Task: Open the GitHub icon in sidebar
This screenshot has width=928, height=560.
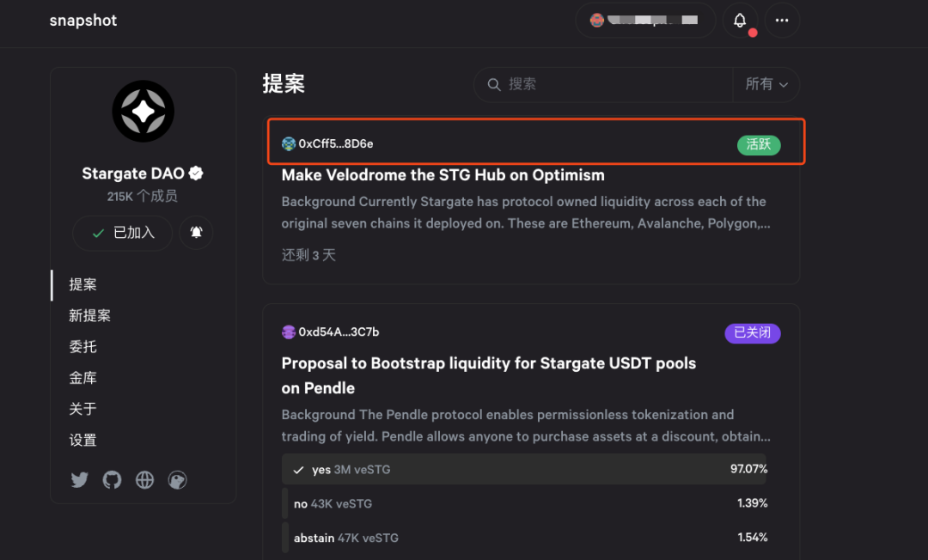Action: point(113,480)
